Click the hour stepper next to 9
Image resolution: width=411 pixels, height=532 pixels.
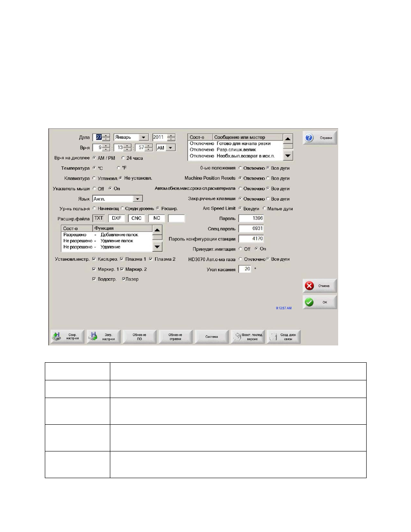[106, 148]
